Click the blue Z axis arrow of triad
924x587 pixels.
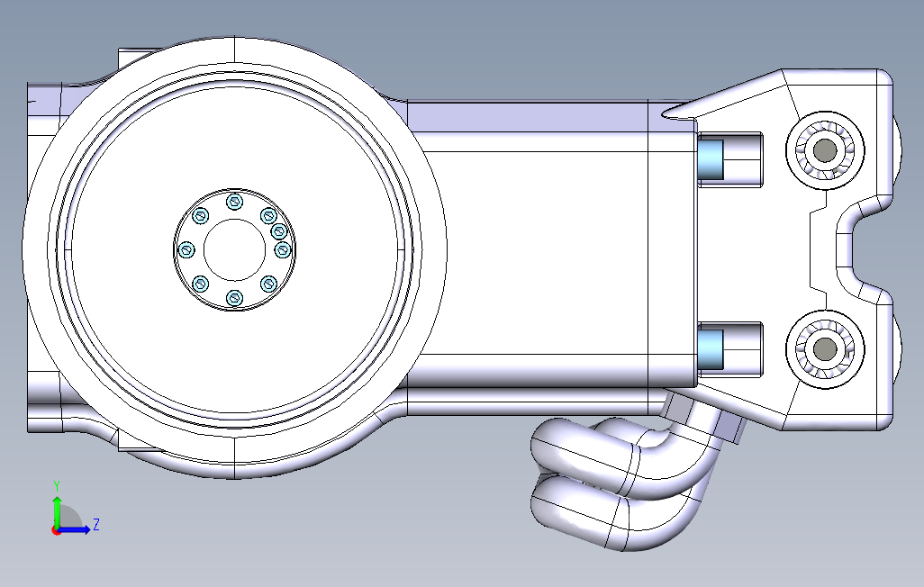pos(74,530)
